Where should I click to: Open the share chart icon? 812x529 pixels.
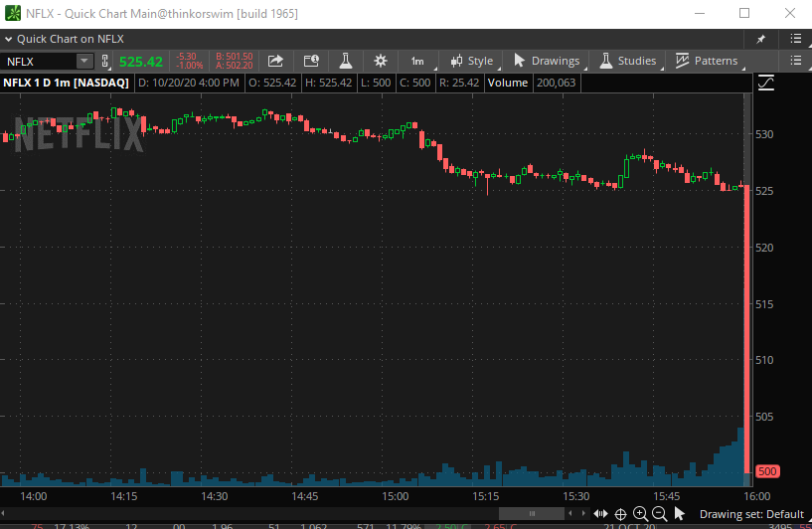275,61
